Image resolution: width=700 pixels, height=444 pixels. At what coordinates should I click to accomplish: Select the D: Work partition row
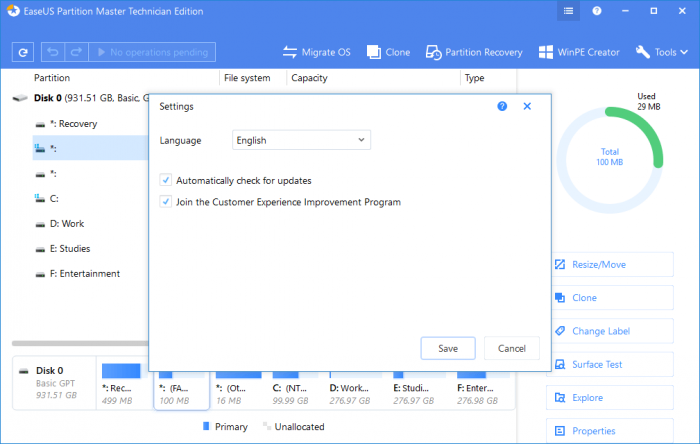tap(91, 224)
